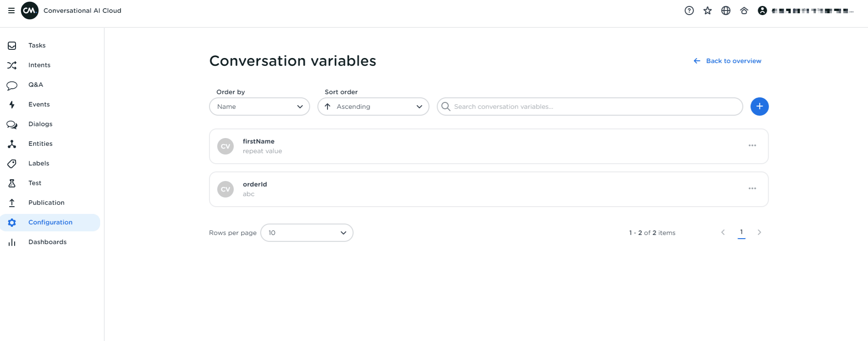Click the help question mark icon

tap(689, 10)
